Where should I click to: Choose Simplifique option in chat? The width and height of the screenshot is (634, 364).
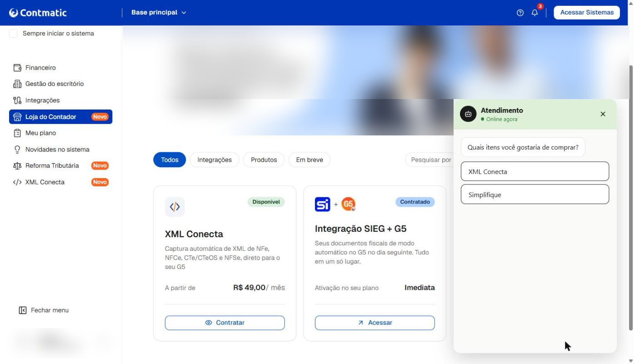point(535,194)
